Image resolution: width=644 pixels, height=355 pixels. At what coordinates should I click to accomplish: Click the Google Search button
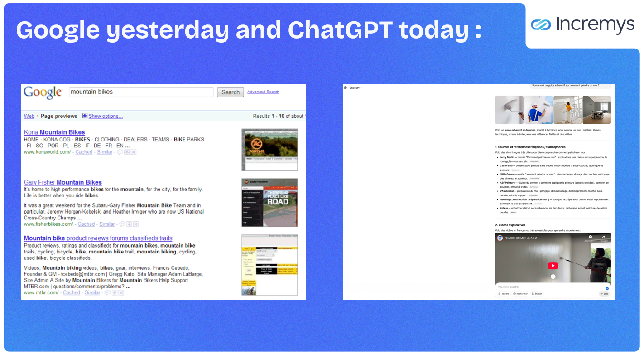pos(231,92)
